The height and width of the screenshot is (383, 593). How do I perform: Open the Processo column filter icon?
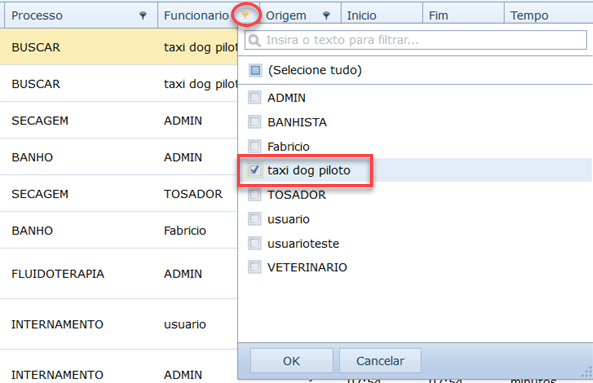tap(143, 16)
